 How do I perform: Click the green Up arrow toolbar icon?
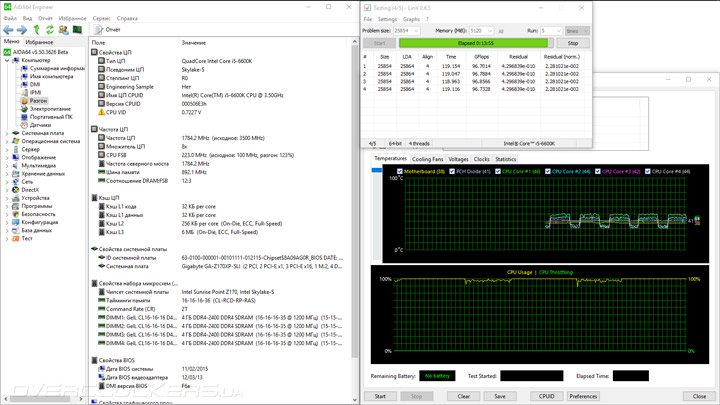(37, 30)
